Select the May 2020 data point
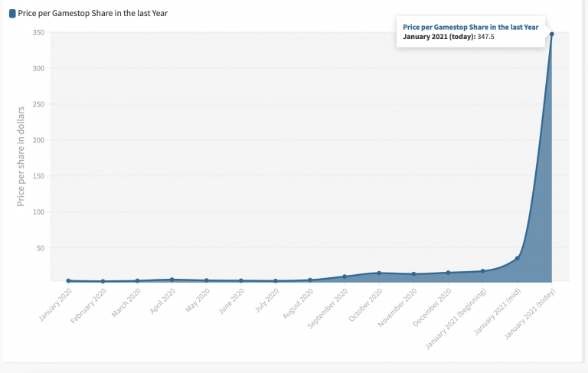 207,280
